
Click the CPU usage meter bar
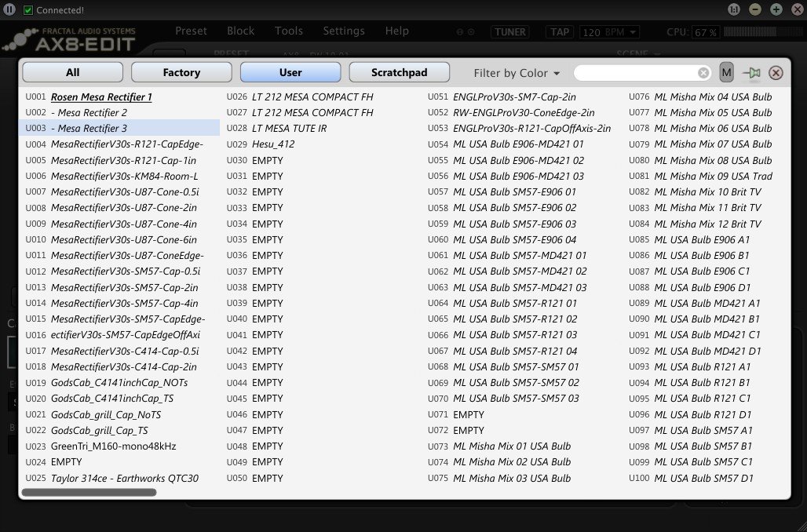(x=763, y=32)
